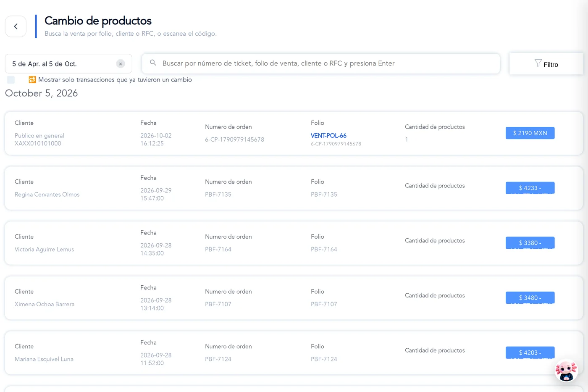Click order number PBF-7164
The width and height of the screenshot is (588, 392).
pyautogui.click(x=218, y=250)
